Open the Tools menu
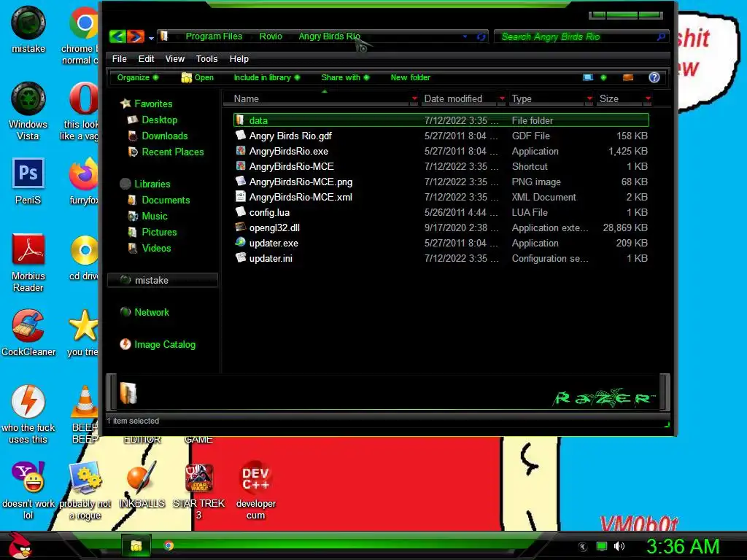Viewport: 747px width, 560px height. point(206,58)
